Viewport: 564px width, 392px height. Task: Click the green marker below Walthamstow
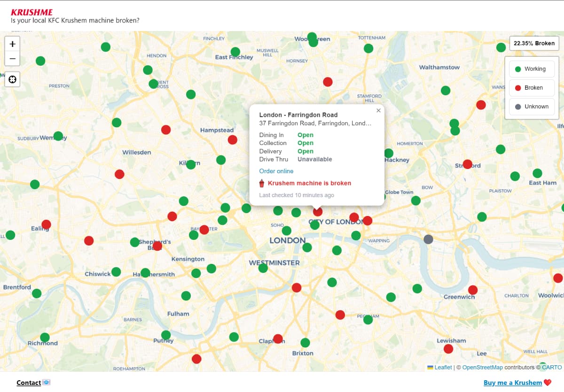tap(446, 91)
